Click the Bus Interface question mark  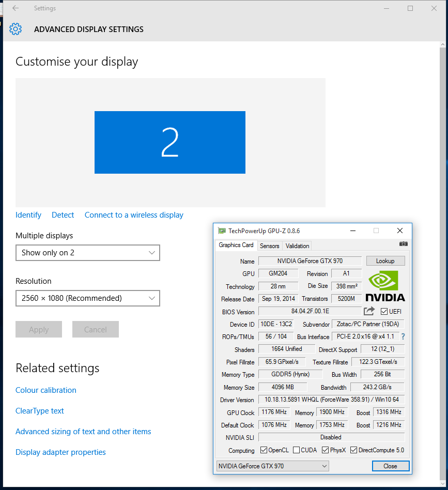click(403, 336)
